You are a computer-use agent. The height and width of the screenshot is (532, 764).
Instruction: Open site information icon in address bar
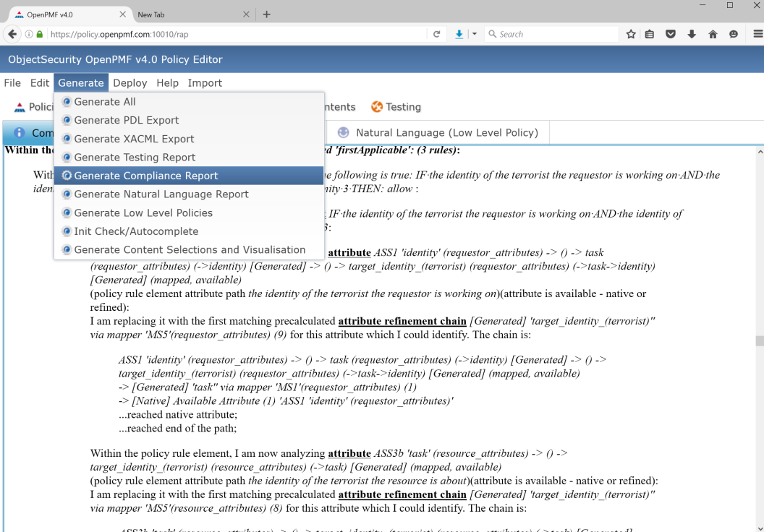29,34
